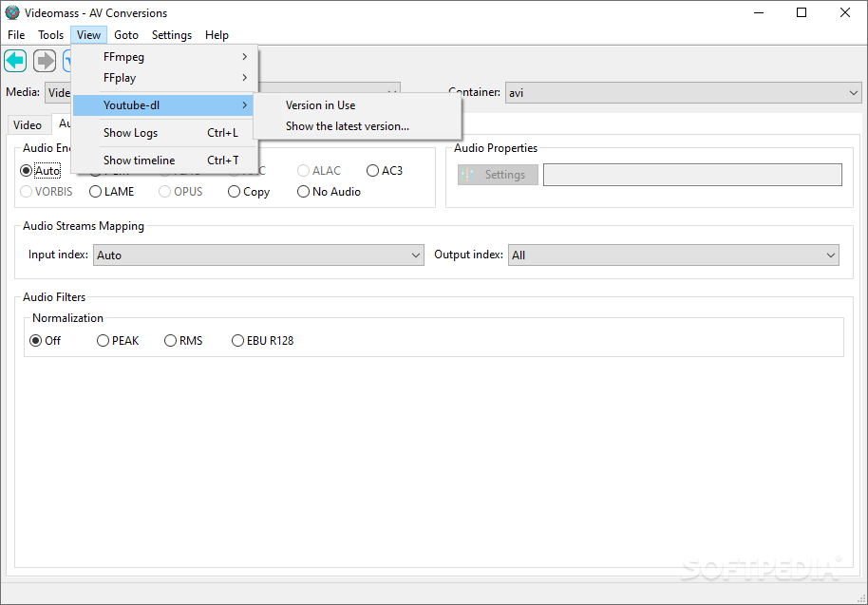Choose Show timeline from the View menu
The width and height of the screenshot is (868, 605).
[x=165, y=161]
